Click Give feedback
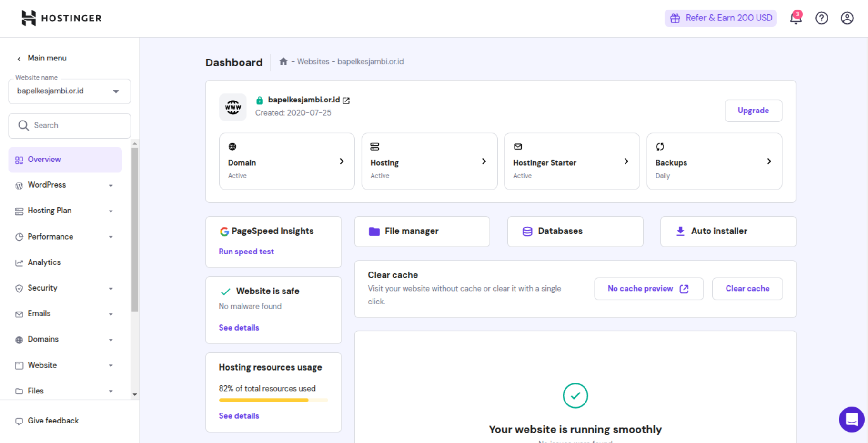868x443 pixels. coord(47,421)
